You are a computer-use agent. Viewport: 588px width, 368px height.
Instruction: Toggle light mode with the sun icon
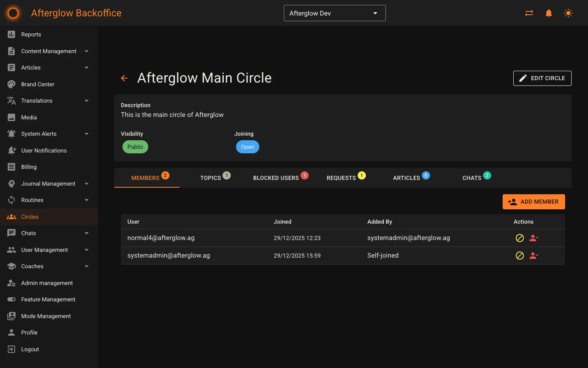(x=568, y=13)
